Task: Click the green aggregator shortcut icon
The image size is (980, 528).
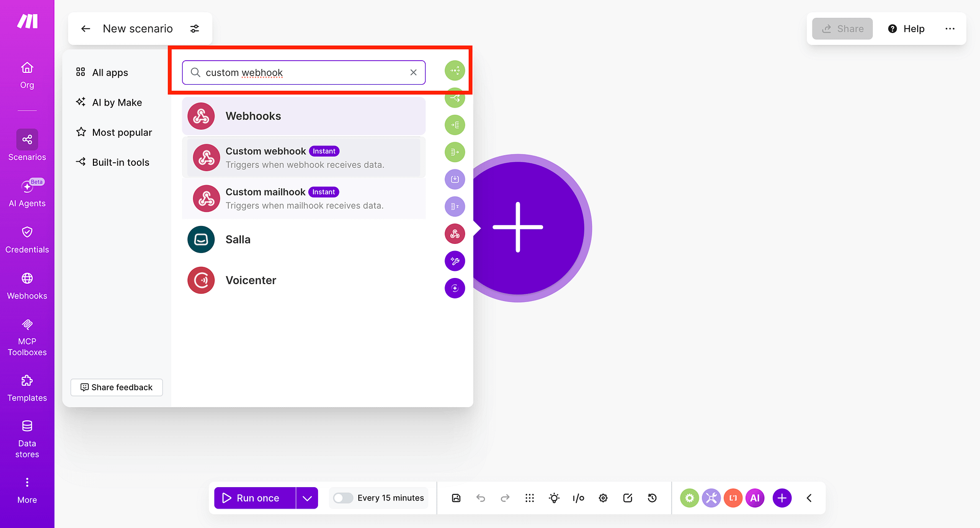Action: 455,125
